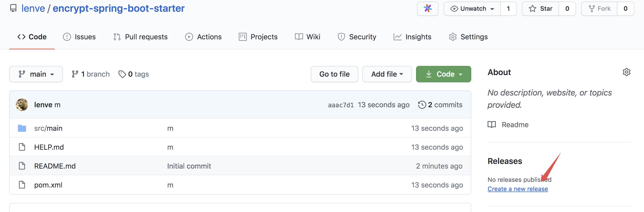
Task: Open the main branch dropdown
Action: pyautogui.click(x=36, y=74)
